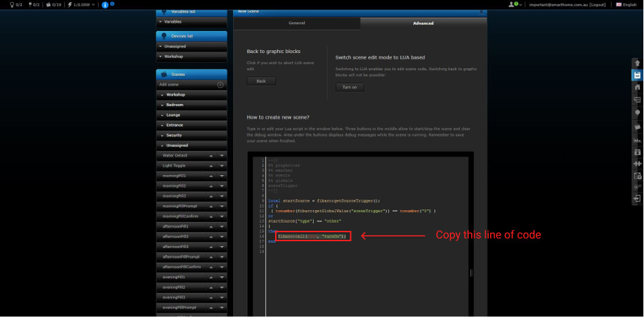Click the code editor vertical scroll handle
This screenshot has height=317, width=644.
[471, 273]
